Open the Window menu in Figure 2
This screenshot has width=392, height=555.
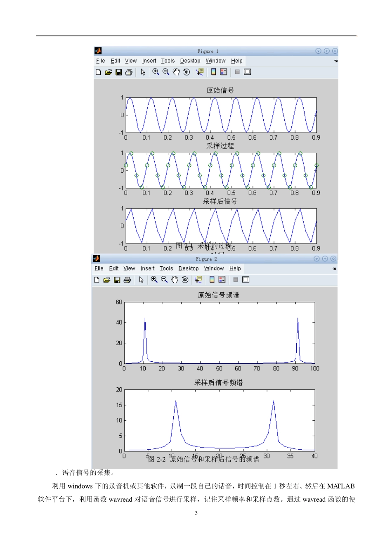coord(214,268)
